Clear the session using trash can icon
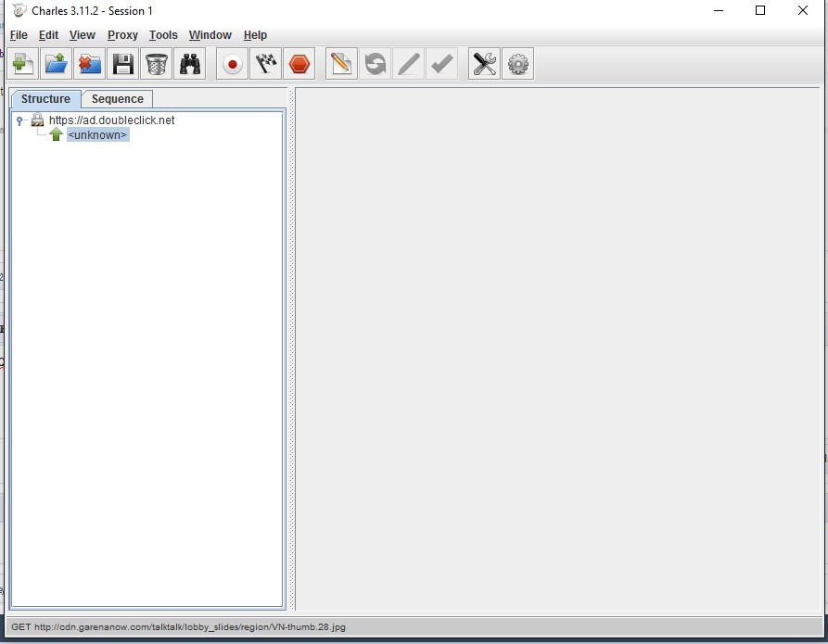Screen dimensions: 828x644 157,64
